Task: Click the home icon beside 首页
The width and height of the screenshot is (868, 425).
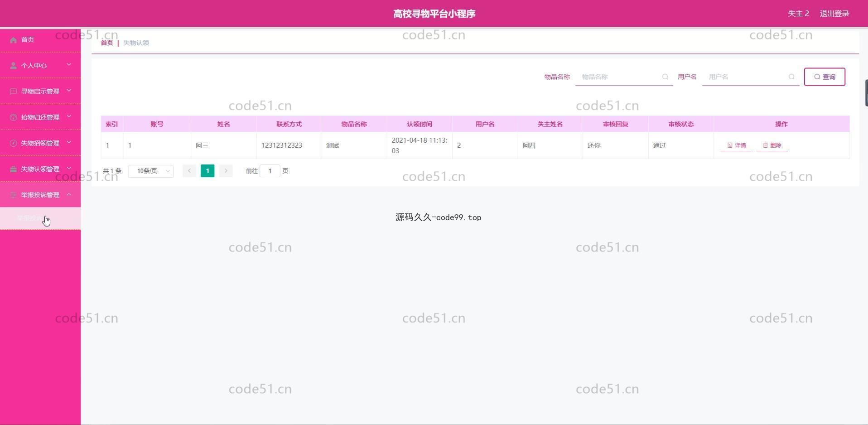Action: [13, 40]
